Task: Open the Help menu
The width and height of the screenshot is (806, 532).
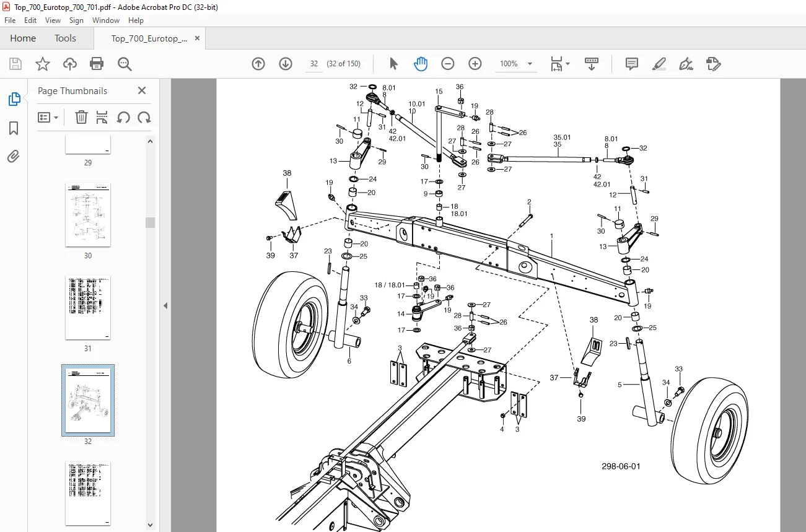Action: 136,20
